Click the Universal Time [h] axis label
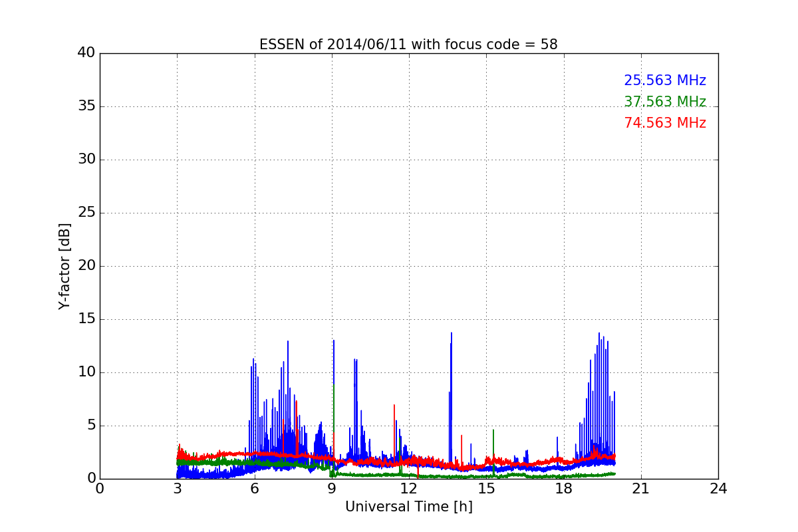The height and width of the screenshot is (532, 798). point(408,507)
